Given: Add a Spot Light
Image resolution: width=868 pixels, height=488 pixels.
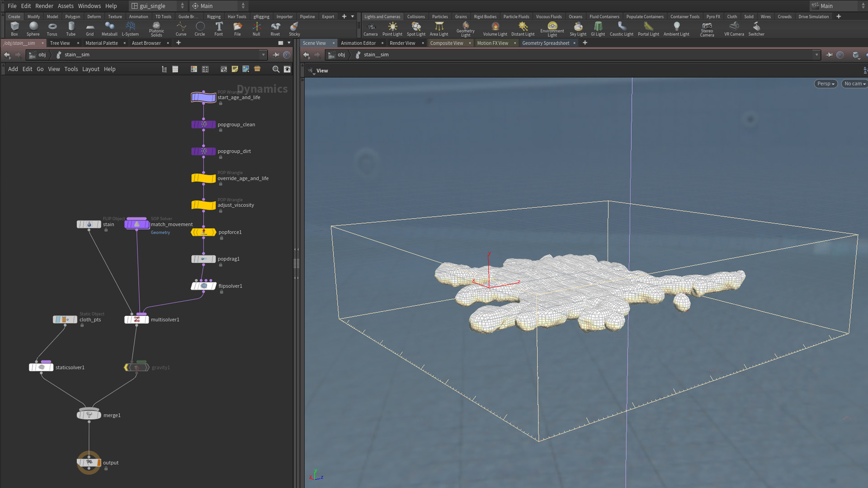Looking at the screenshot, I should (x=416, y=29).
